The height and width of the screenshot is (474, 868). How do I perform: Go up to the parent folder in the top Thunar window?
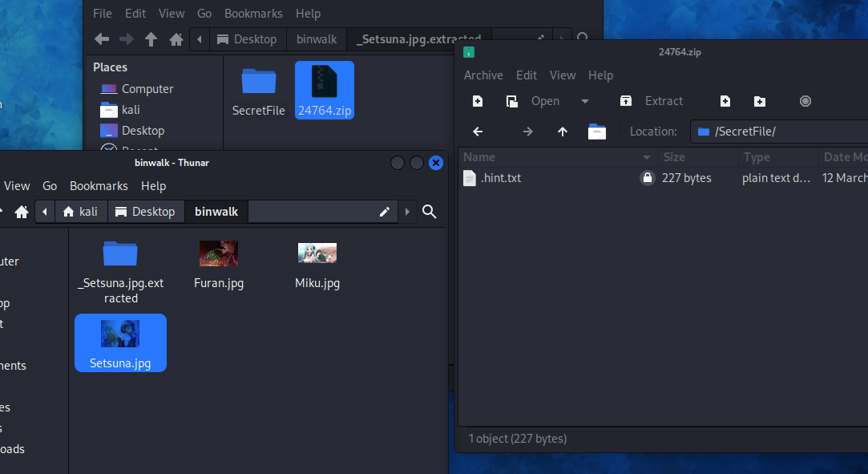click(151, 39)
